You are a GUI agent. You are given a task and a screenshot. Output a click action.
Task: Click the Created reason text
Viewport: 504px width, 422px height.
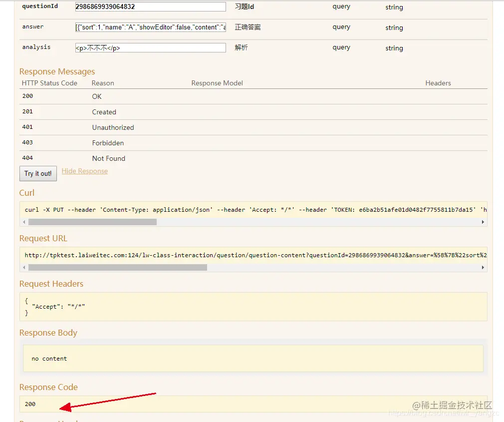tap(104, 112)
